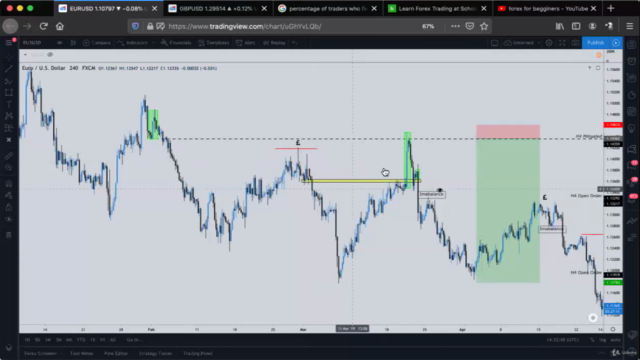This screenshot has width=640, height=360.
Task: Go to browser home page
Action: pyautogui.click(x=60, y=26)
